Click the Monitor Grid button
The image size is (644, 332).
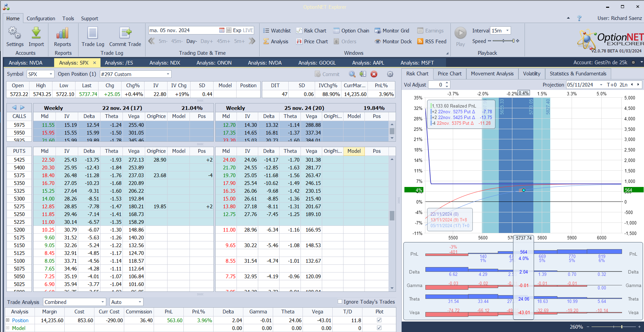(392, 31)
